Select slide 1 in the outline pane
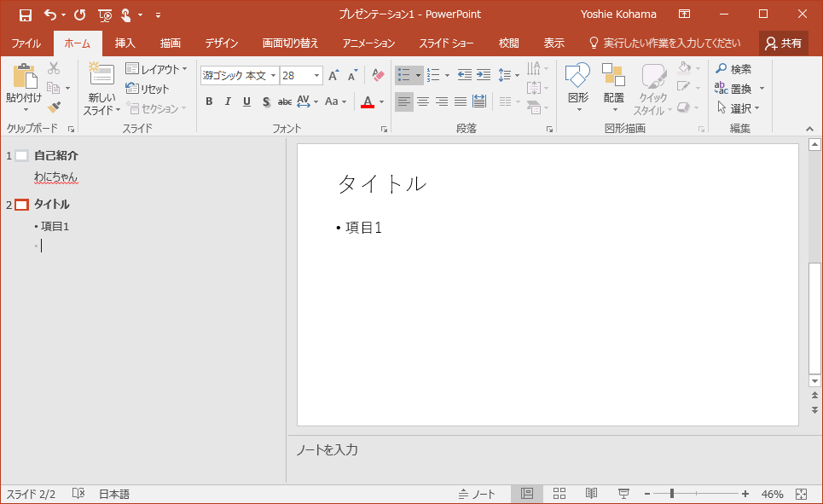 21,156
